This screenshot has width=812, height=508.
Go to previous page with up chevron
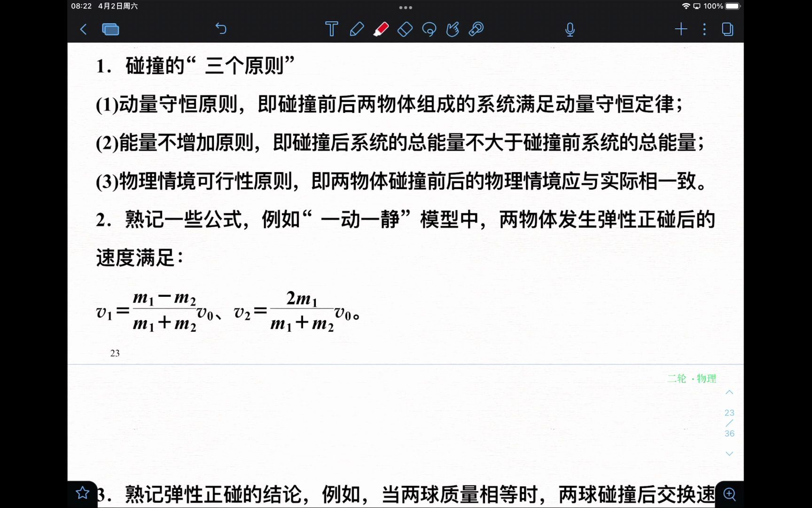[729, 392]
